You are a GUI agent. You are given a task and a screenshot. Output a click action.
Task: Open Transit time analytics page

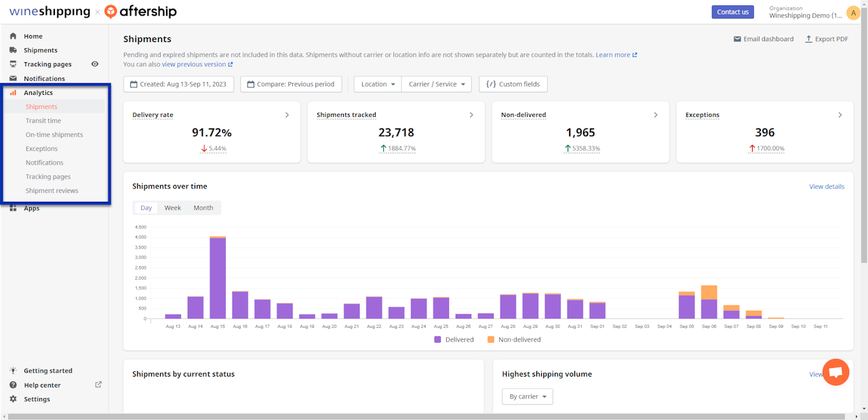click(43, 121)
